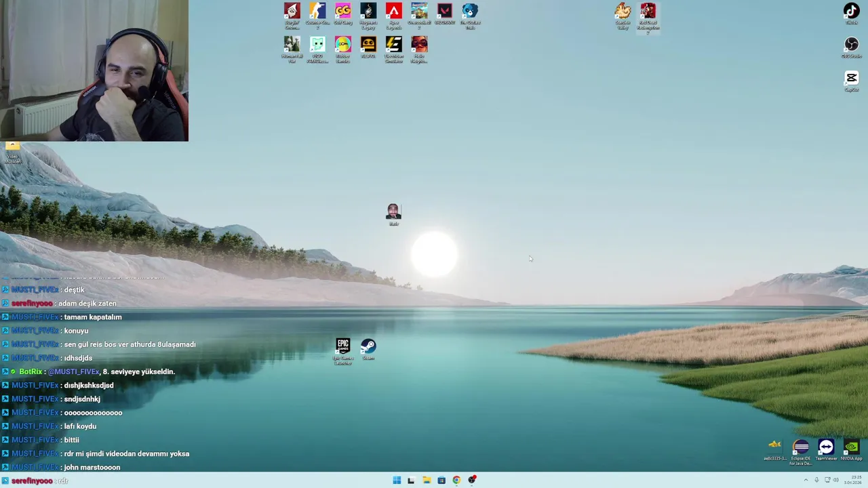Select the portrait image file on desktop
Viewport: 868px width, 488px height.
(x=394, y=215)
